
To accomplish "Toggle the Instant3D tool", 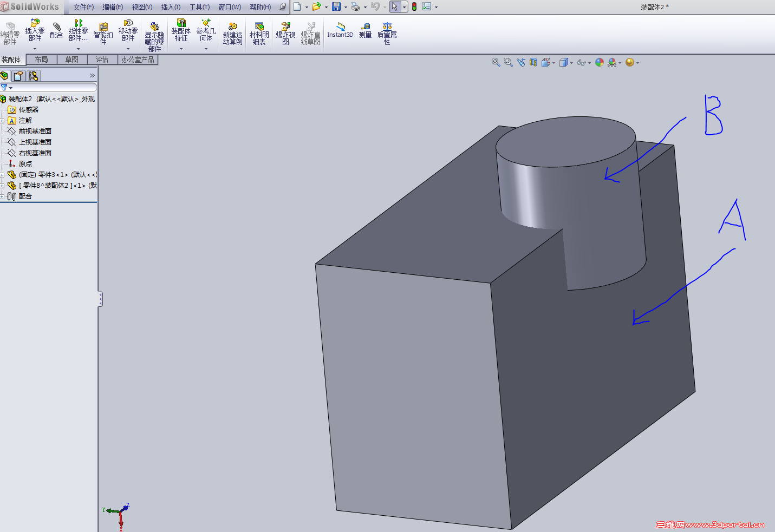I will 340,30.
